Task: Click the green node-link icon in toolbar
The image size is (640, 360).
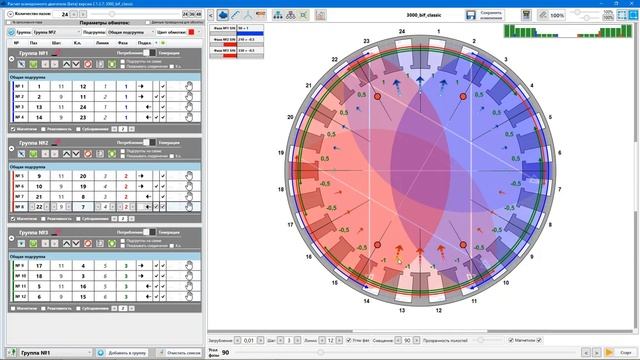Action: pos(303,15)
